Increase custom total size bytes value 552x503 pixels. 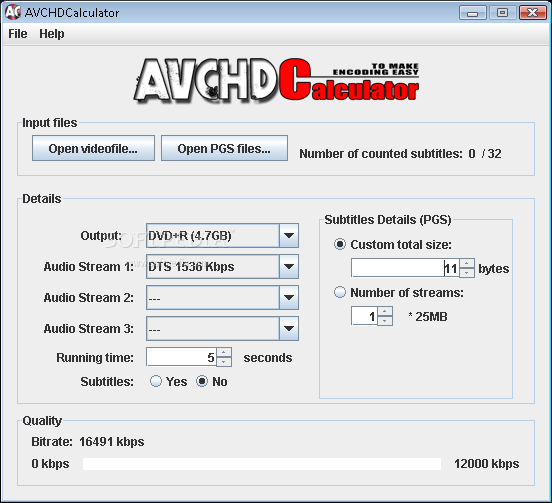click(467, 263)
